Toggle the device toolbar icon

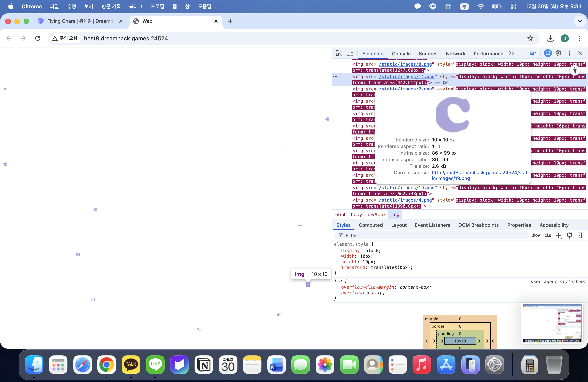[350, 53]
